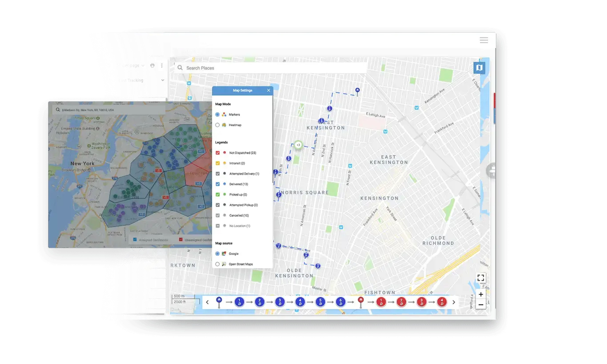607x364 pixels.
Task: Click the Open Street Maps source icon
Action: point(224,264)
